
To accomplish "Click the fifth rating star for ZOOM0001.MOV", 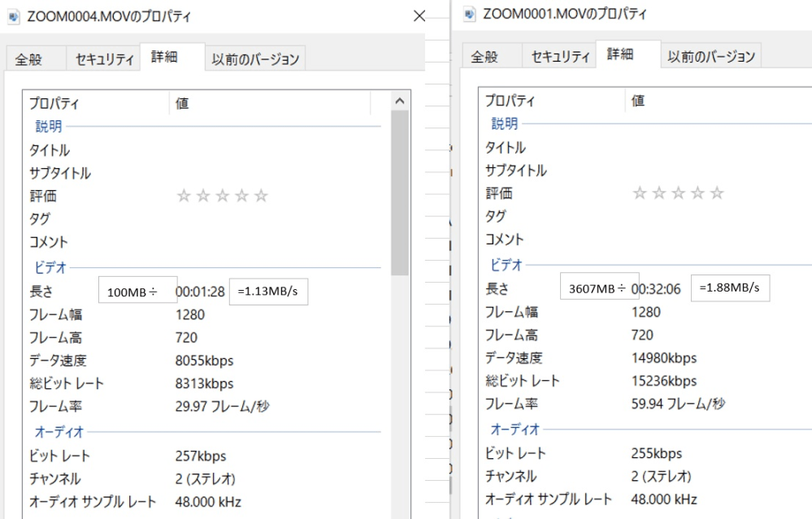I will [718, 192].
